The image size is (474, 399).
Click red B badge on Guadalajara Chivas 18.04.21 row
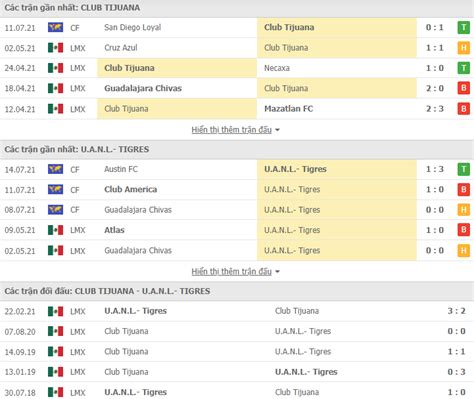point(463,88)
